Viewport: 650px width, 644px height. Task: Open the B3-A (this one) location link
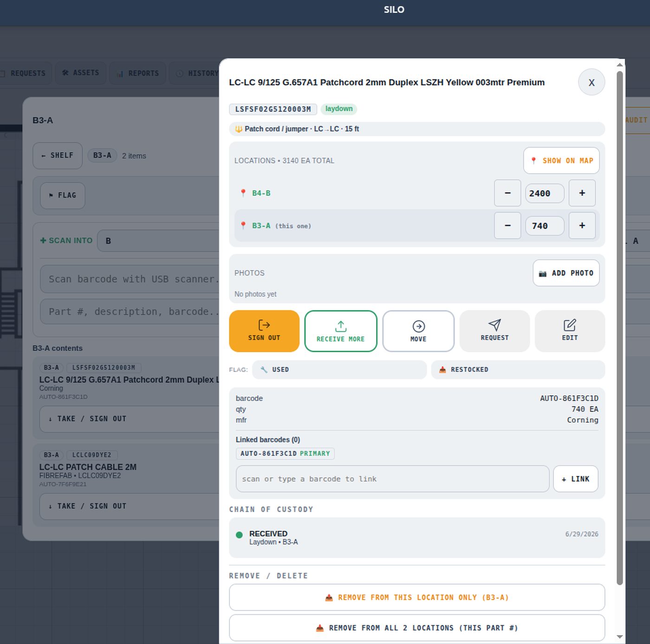click(x=281, y=225)
